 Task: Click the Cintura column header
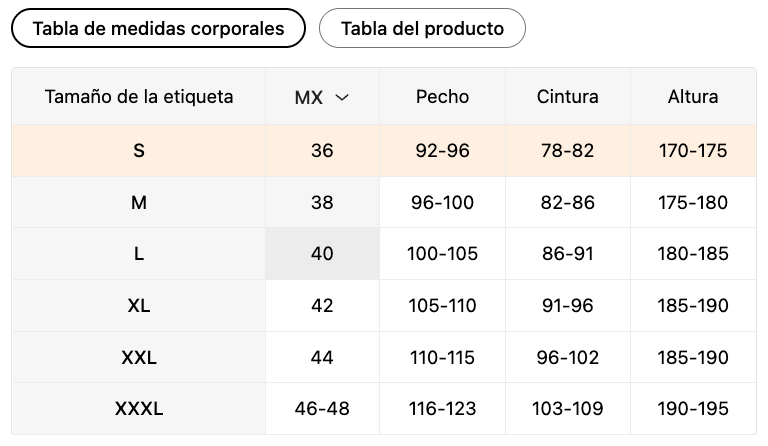pos(568,97)
